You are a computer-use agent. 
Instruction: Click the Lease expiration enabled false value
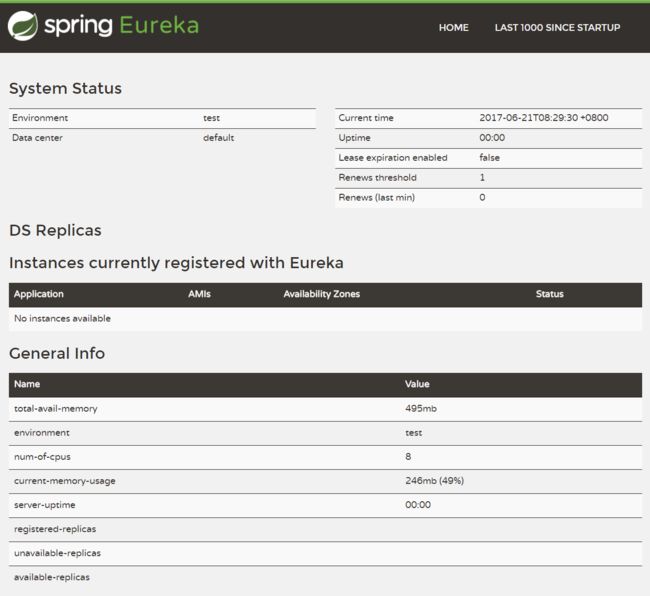489,157
